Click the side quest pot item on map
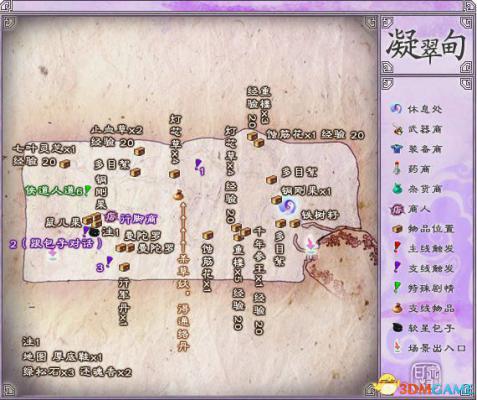Viewport: 477px width, 400px height. point(179,195)
